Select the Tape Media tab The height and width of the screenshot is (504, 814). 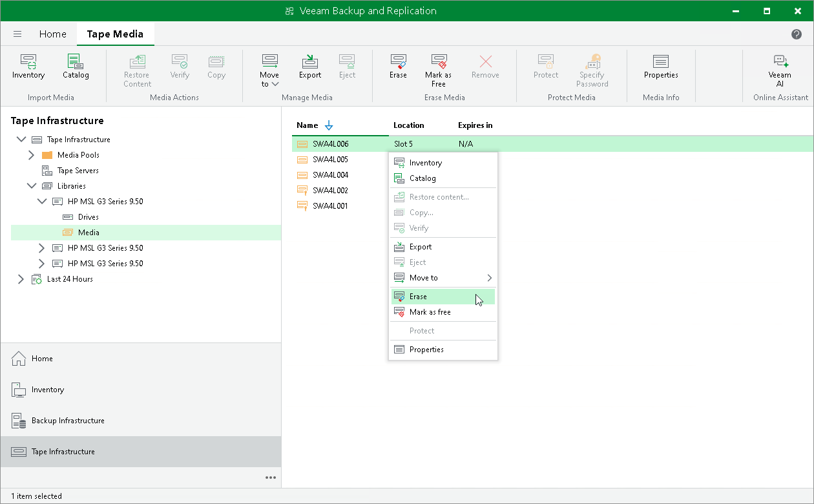(x=115, y=34)
